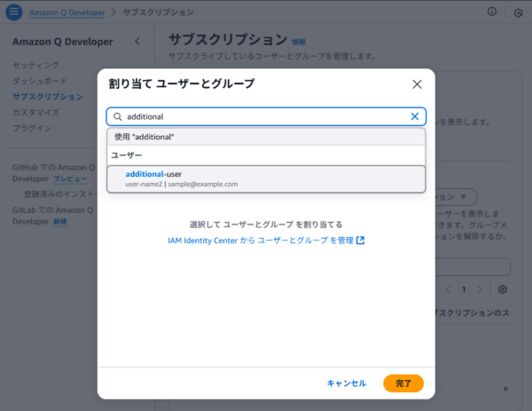
Task: Click the info circle icon in top bar
Action: tap(491, 12)
